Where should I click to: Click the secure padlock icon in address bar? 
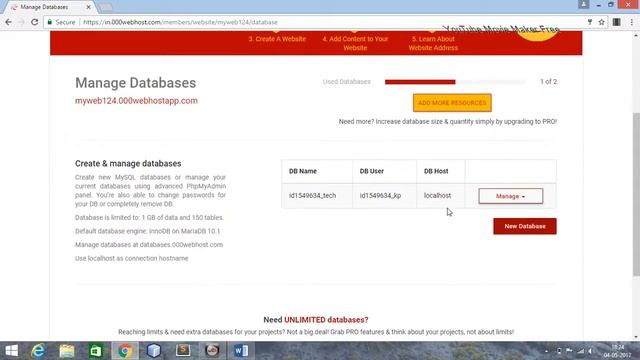coord(50,22)
